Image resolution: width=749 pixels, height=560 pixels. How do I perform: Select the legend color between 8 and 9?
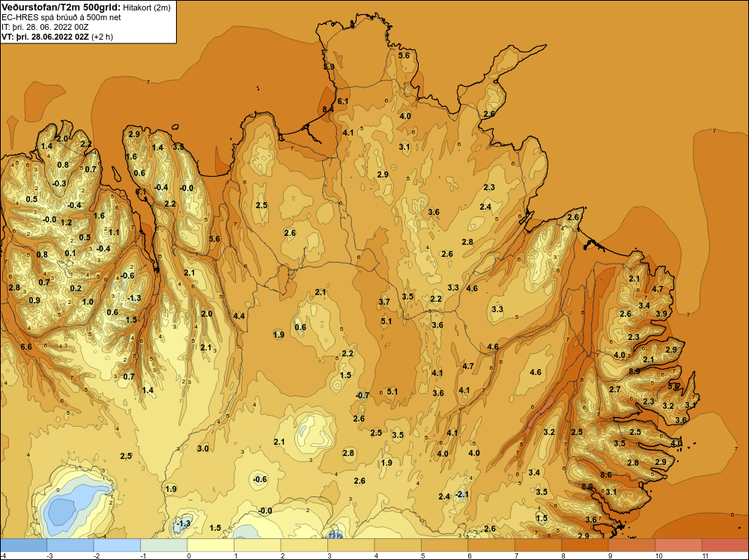click(x=585, y=545)
